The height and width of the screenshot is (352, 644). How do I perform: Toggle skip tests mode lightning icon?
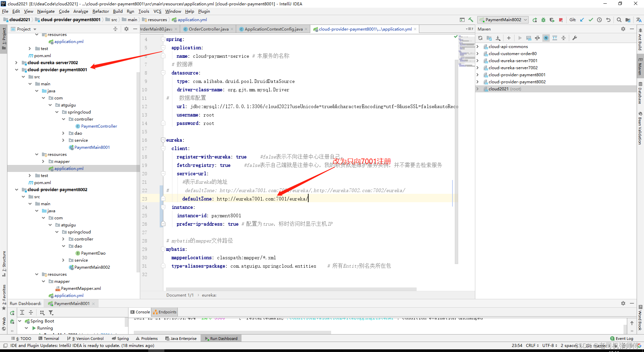coord(546,38)
